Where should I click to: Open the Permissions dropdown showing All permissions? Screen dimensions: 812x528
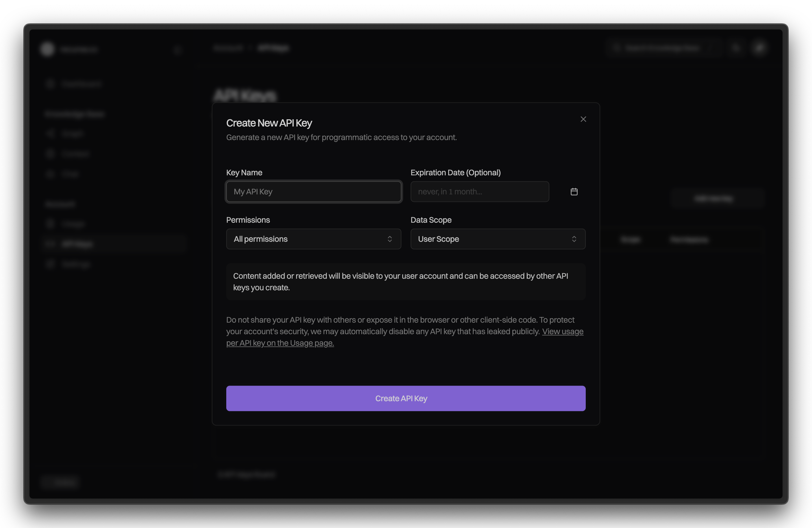[307, 239]
